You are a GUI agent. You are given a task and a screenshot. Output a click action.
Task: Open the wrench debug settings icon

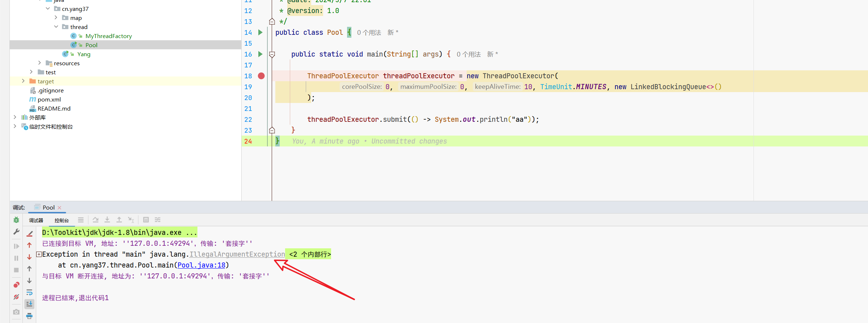pos(16,232)
